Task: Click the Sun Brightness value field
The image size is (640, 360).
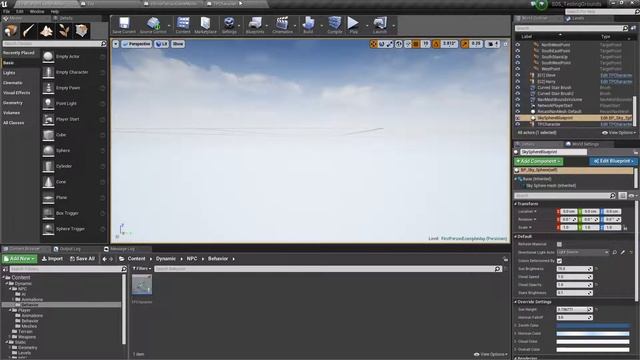Action: 574,269
